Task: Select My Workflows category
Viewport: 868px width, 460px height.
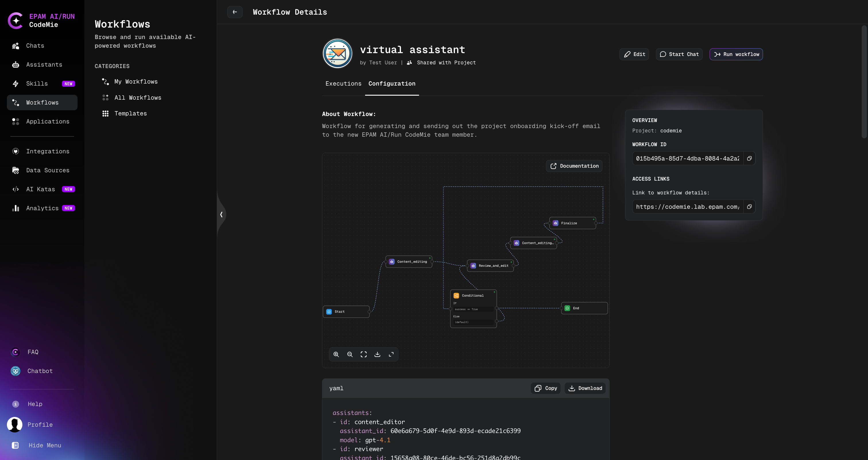Action: click(x=130, y=82)
